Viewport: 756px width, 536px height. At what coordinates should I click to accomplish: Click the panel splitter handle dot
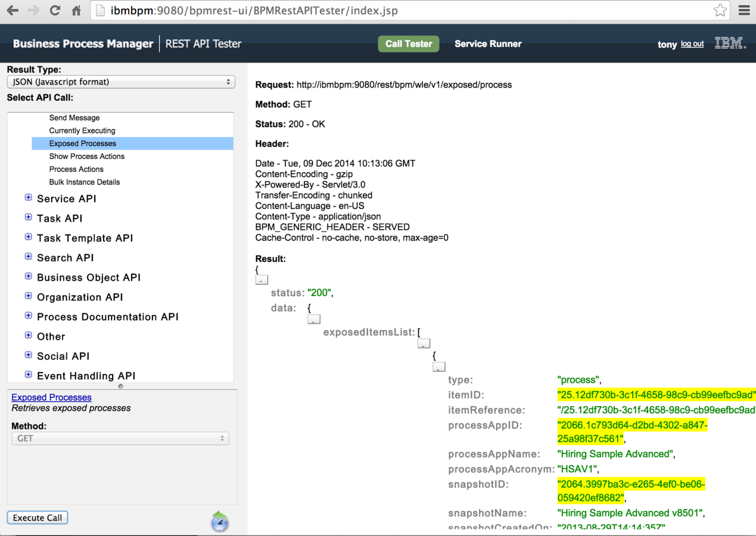(121, 387)
